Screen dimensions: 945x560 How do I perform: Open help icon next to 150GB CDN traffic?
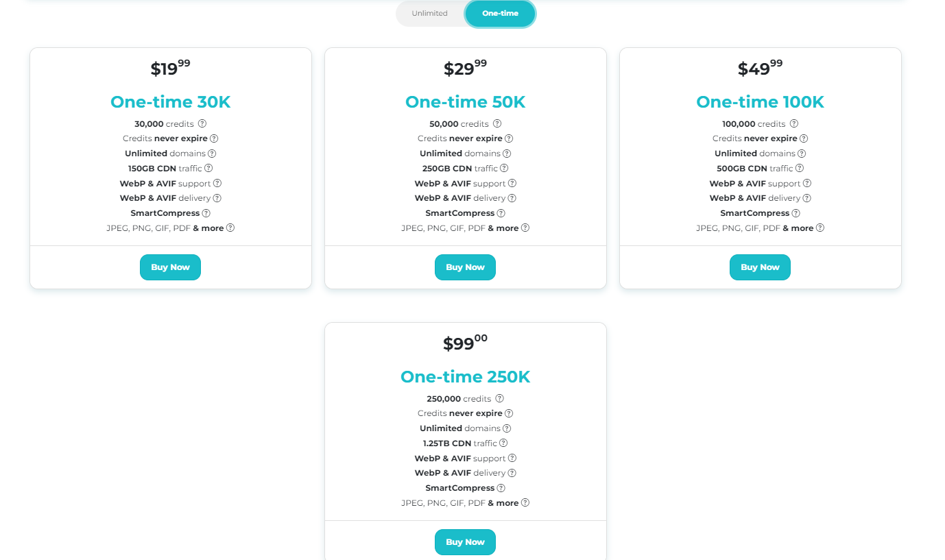[x=208, y=168]
